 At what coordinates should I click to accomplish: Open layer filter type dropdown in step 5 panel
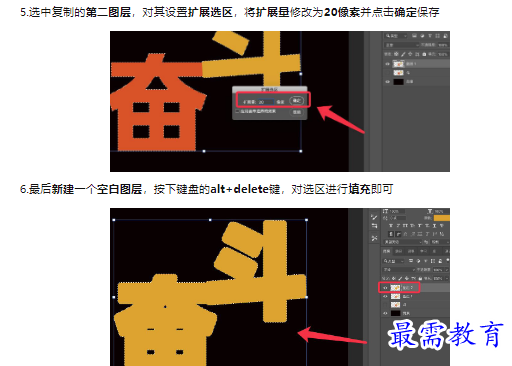tap(396, 36)
